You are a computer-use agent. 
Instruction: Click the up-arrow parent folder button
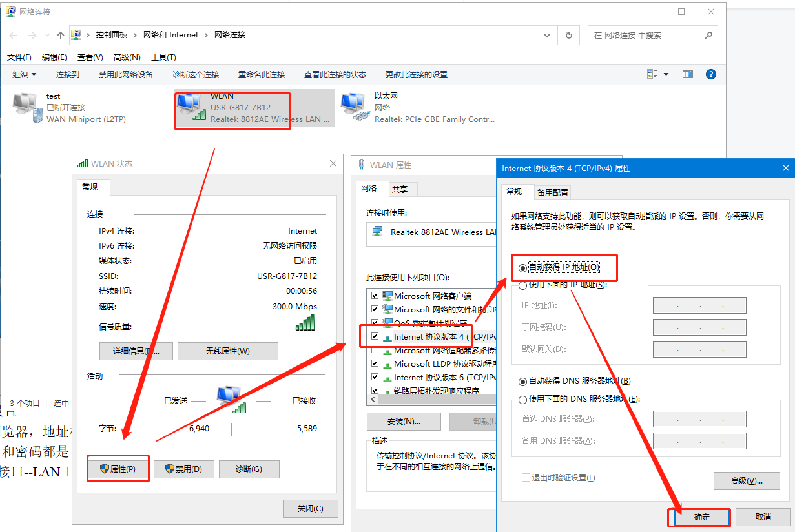[61, 36]
